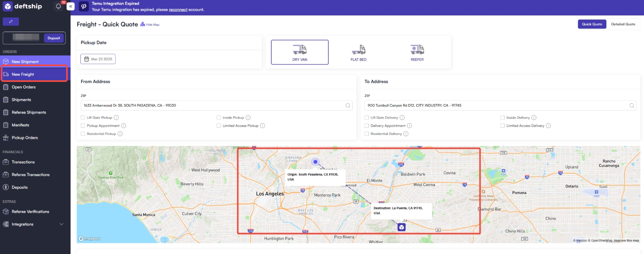Image resolution: width=644 pixels, height=254 pixels.
Task: Open the OpenStreetMap attribution link
Action: click(600, 241)
